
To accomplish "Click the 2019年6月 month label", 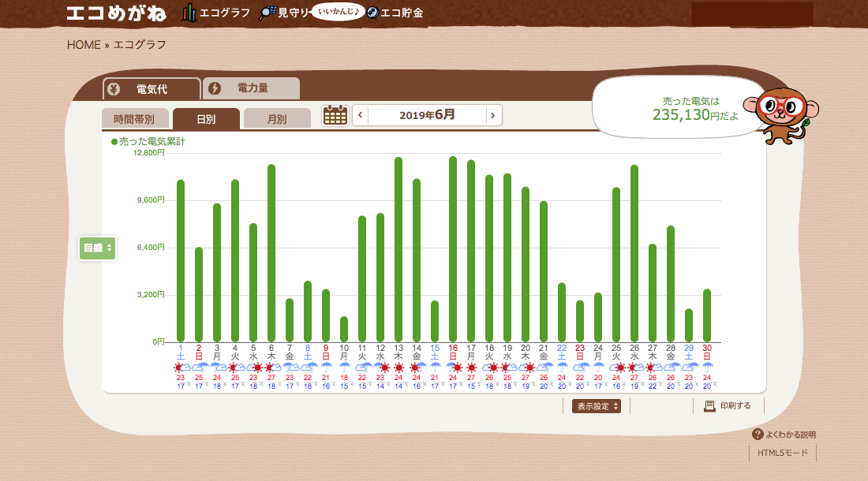I will 427,115.
